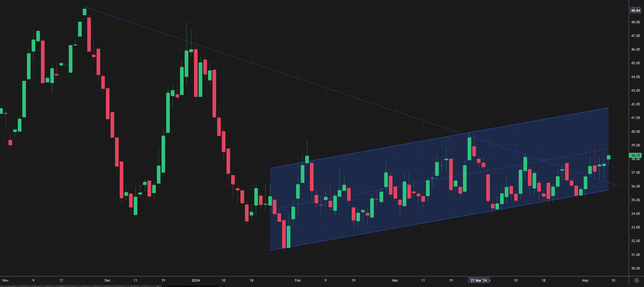Click the "17" date label on the time axis

tap(61, 280)
